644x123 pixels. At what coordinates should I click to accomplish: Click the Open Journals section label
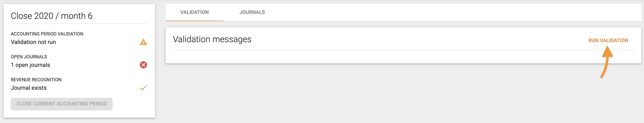click(x=29, y=57)
